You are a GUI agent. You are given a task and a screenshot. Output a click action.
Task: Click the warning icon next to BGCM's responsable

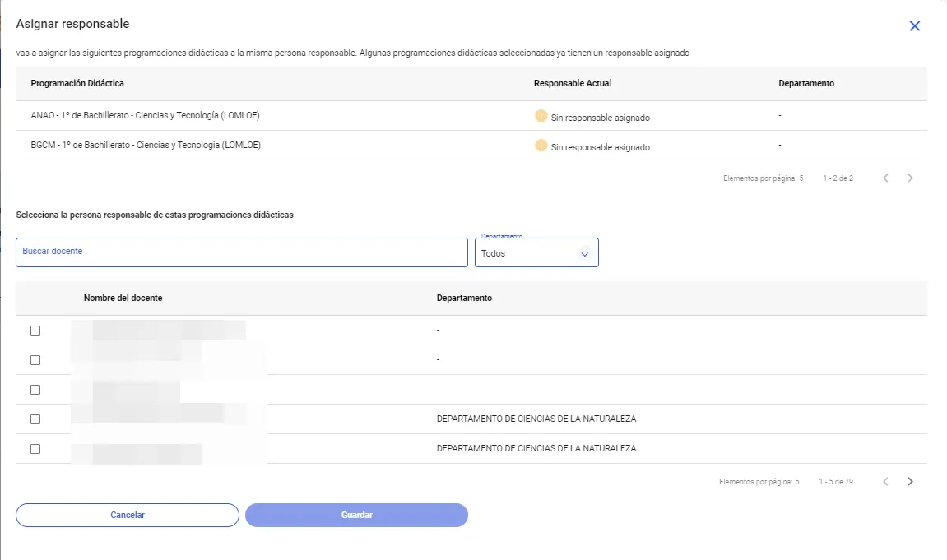(x=541, y=146)
